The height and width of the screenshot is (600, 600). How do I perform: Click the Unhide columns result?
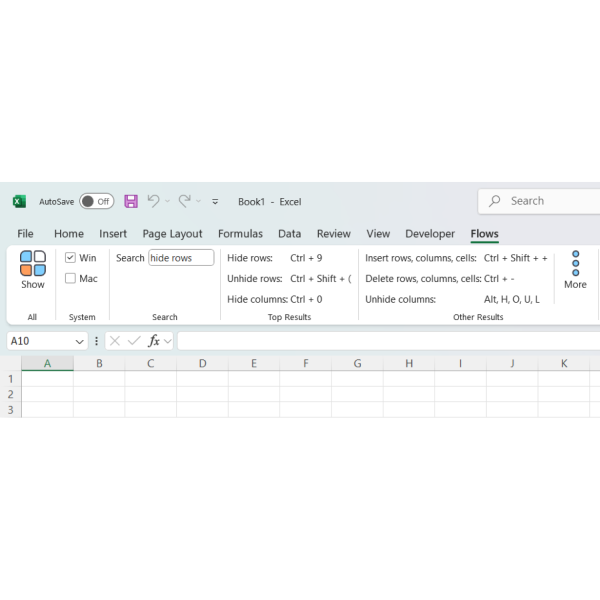[x=452, y=299]
